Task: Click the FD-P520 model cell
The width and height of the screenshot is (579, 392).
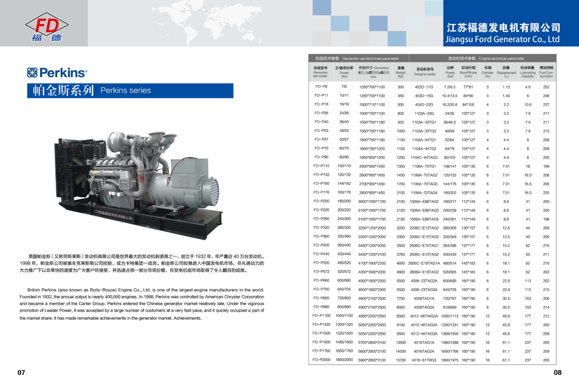Action: pos(321,263)
